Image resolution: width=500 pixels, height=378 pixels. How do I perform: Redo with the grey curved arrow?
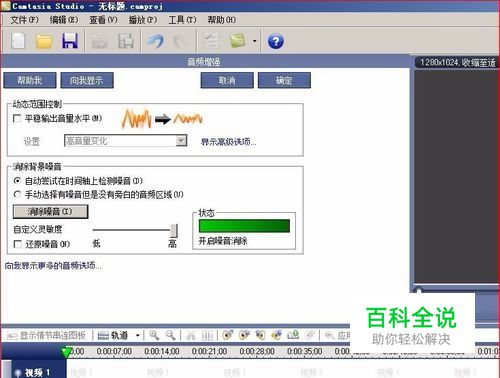tap(181, 41)
